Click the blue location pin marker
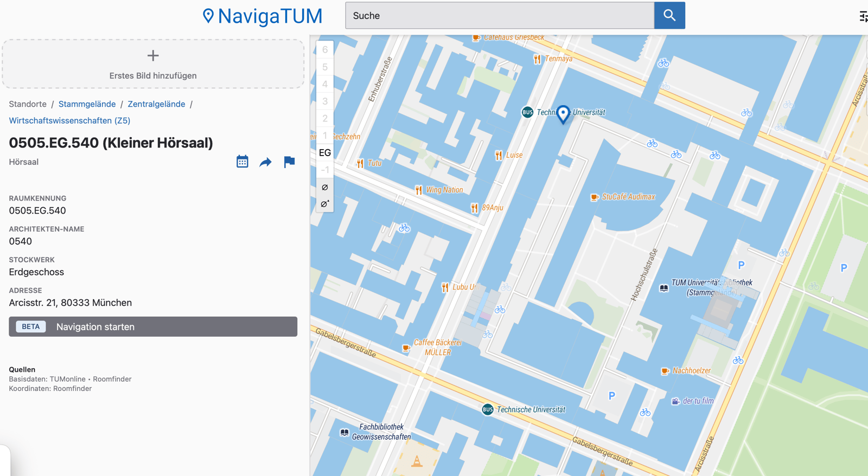The width and height of the screenshot is (868, 476). click(x=563, y=114)
